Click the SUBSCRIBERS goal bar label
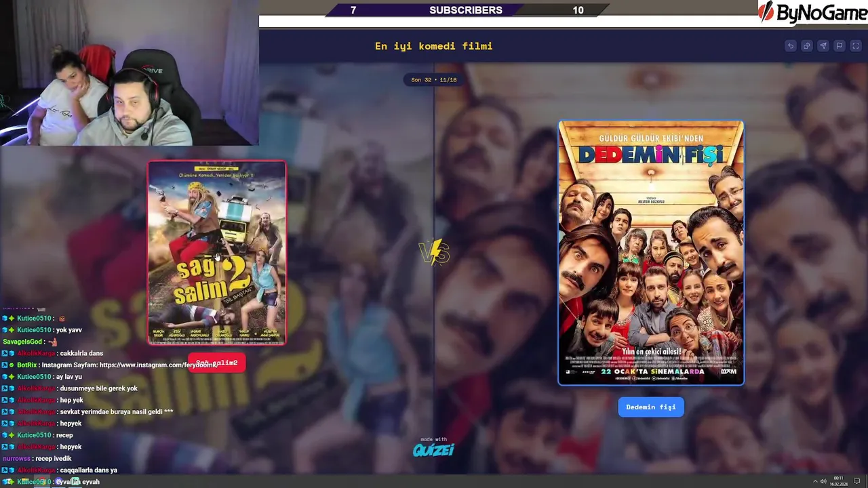Image resolution: width=868 pixels, height=488 pixels. 466,10
